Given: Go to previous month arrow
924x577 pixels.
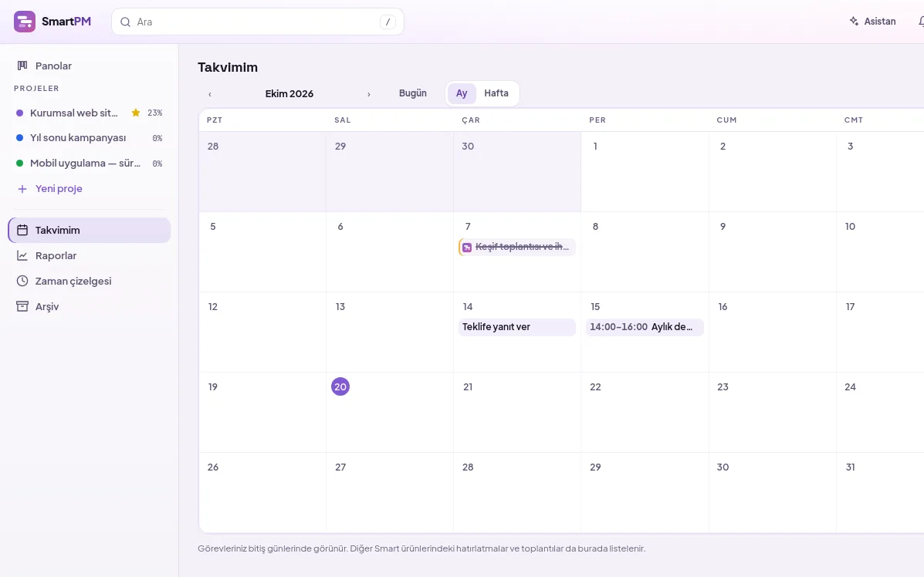Looking at the screenshot, I should [x=210, y=94].
